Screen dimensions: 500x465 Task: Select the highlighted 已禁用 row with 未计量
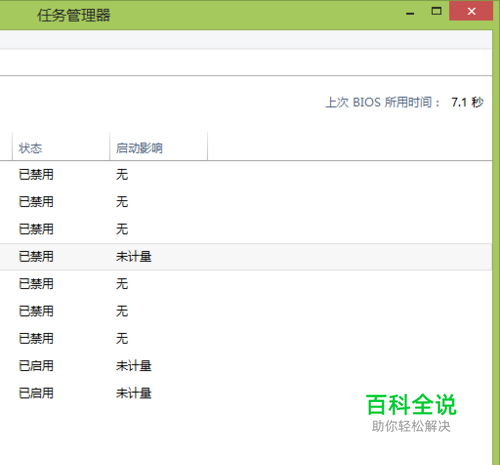[246, 256]
